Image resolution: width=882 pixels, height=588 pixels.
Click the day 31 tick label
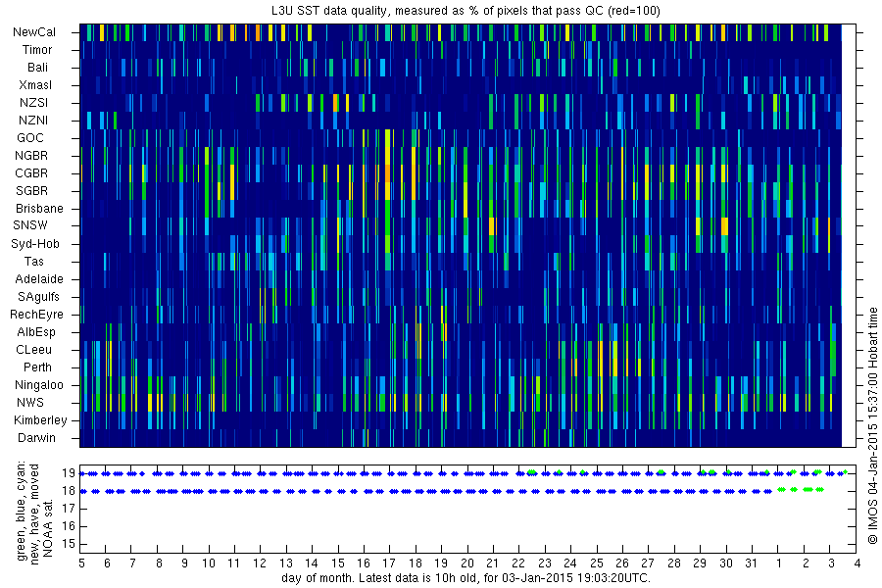pyautogui.click(x=752, y=563)
